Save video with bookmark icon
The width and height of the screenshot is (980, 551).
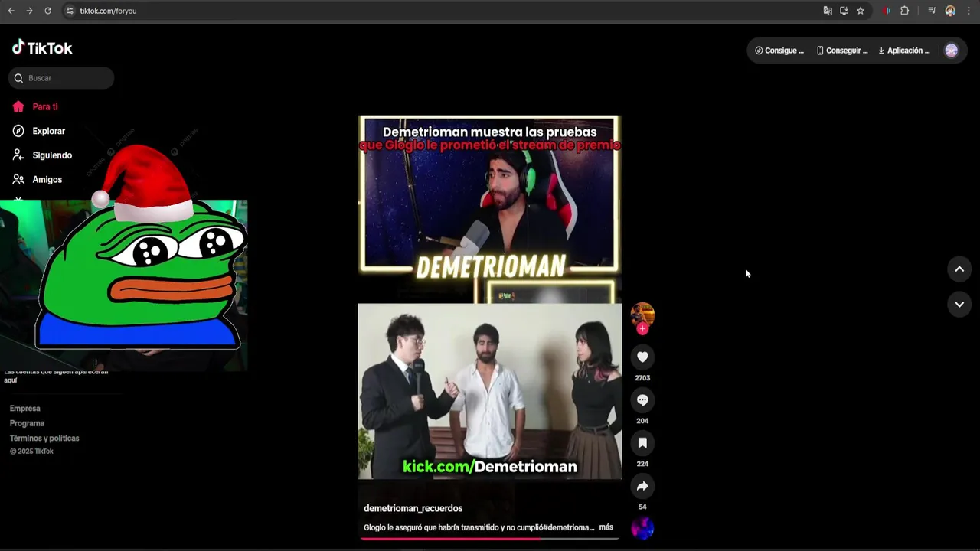pyautogui.click(x=642, y=443)
